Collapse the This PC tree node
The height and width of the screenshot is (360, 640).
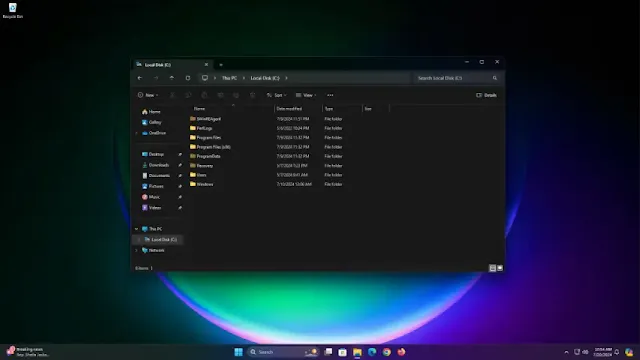(x=136, y=229)
